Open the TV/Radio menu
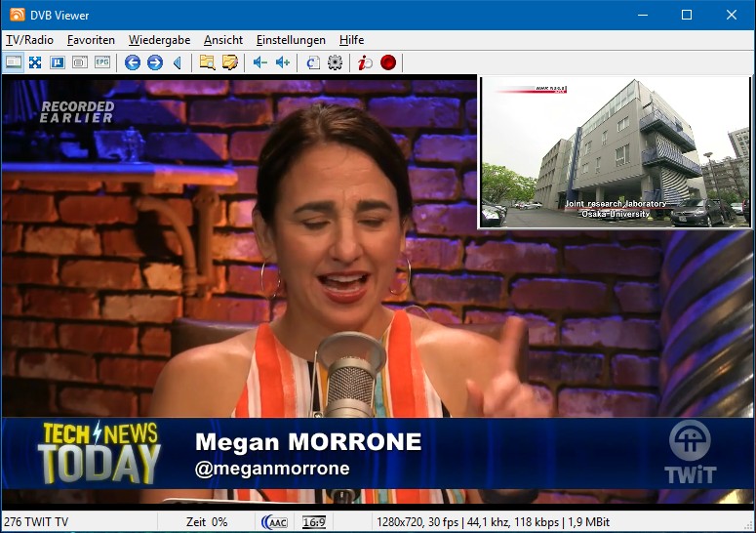 coord(29,40)
